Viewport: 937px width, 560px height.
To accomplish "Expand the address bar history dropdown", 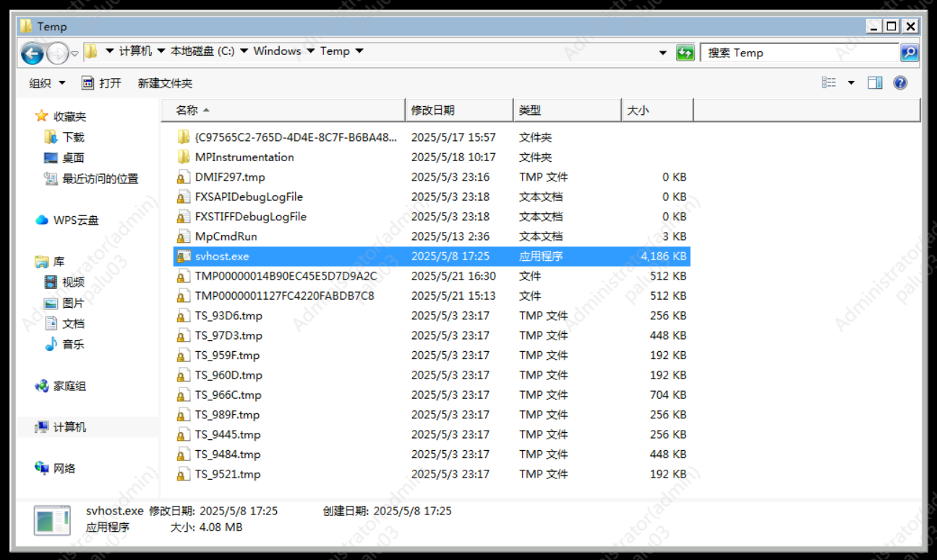I will [663, 53].
